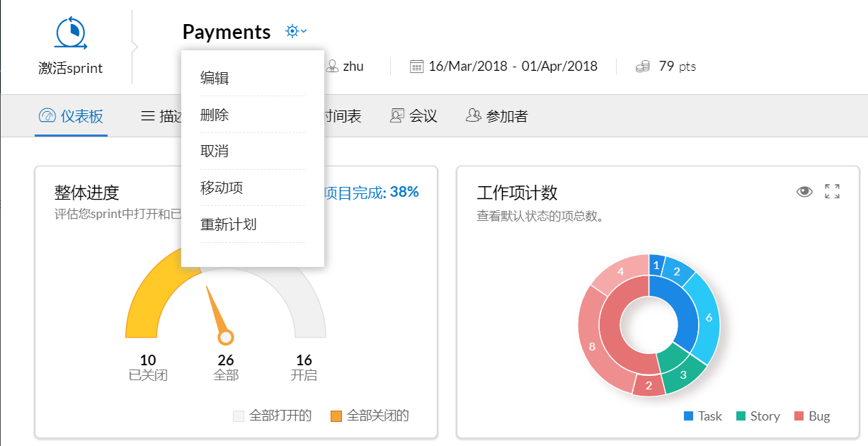Select 编辑 from the dropdown menu

215,78
